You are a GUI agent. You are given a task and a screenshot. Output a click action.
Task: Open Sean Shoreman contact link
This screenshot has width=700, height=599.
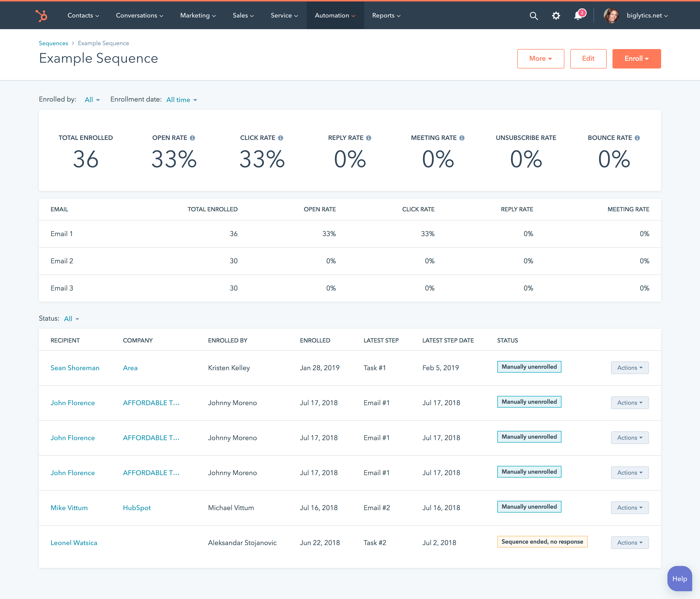(x=75, y=368)
